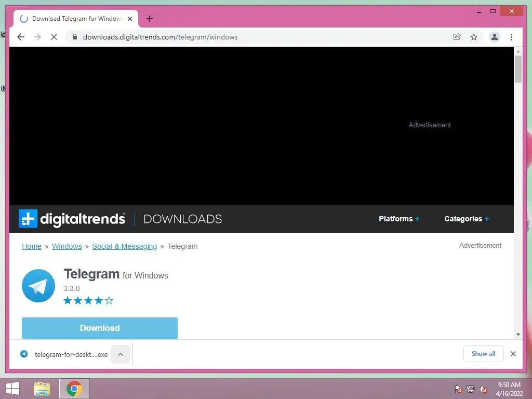Click the muted volume tray icon

coord(483,389)
